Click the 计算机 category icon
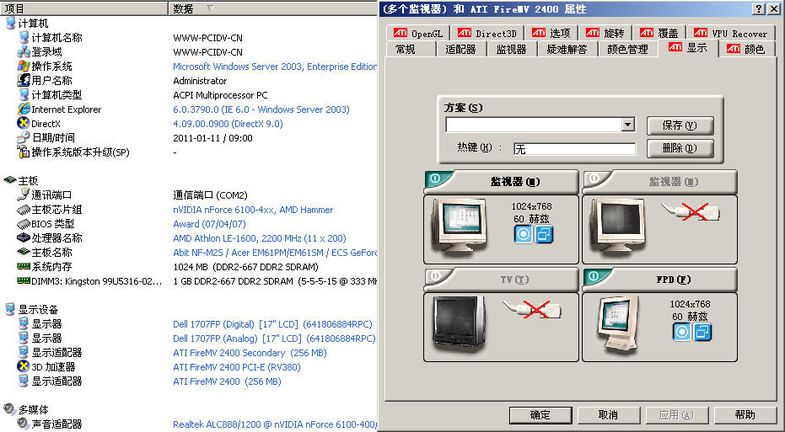 [10, 23]
